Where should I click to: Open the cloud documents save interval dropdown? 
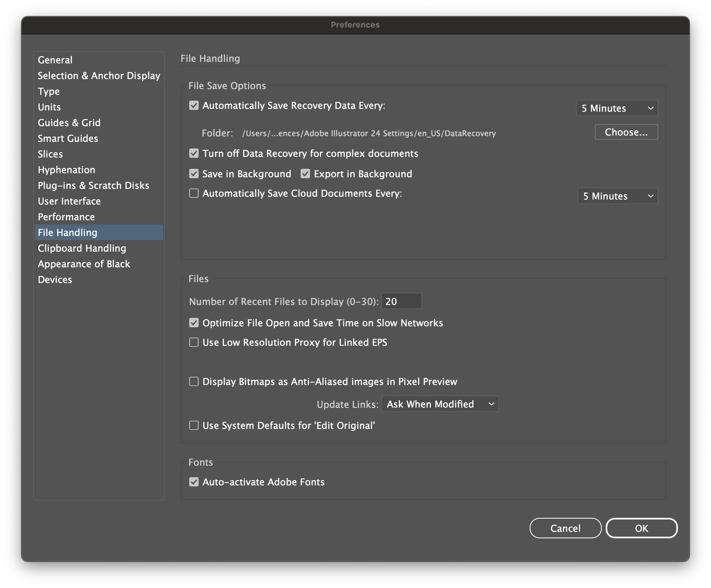(x=617, y=196)
